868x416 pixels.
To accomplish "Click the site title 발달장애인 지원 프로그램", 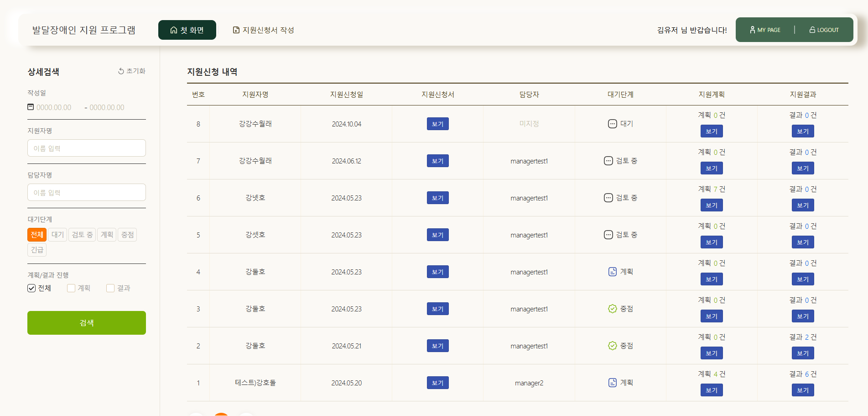I will [84, 30].
